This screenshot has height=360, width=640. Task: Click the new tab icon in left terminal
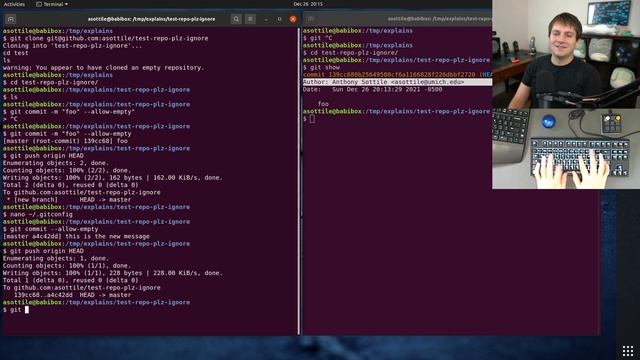point(11,19)
